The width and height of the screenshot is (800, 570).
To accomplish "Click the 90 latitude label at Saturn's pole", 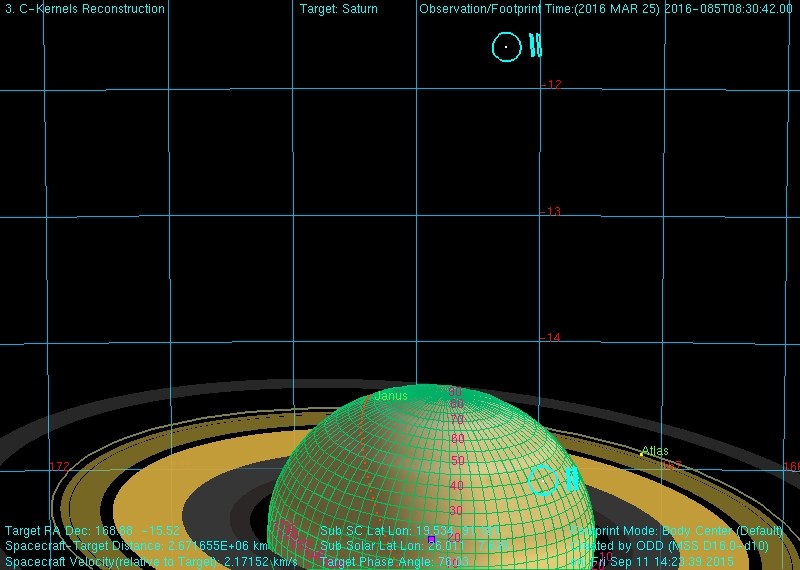I will pyautogui.click(x=455, y=391).
